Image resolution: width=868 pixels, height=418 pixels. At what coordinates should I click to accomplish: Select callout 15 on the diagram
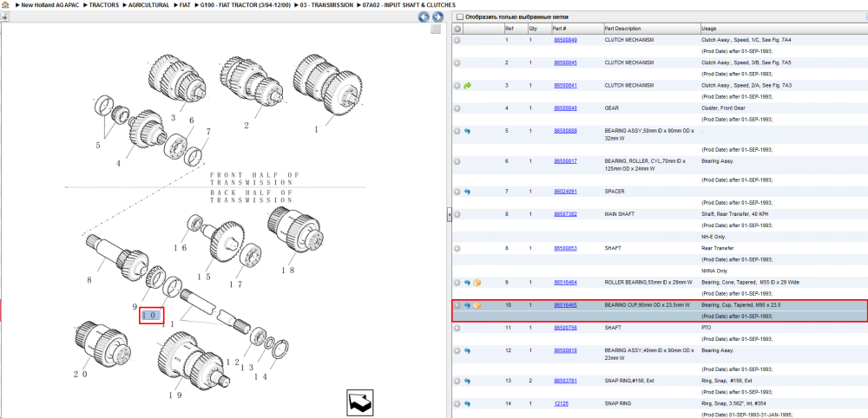tap(204, 277)
